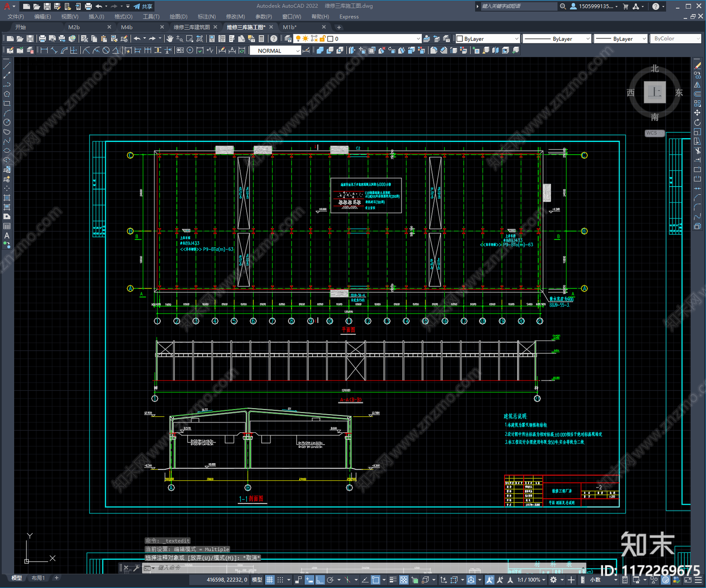Click the customization menu icon in status bar
706x588 pixels.
point(698,580)
